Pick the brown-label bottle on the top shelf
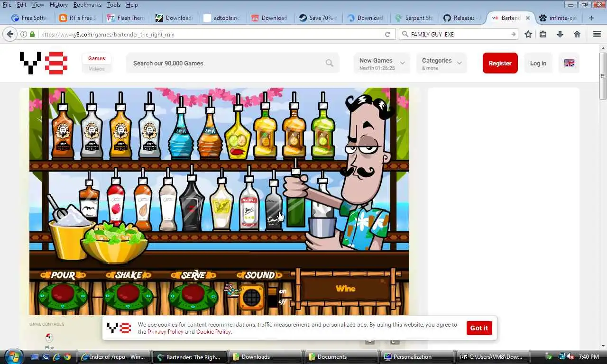This screenshot has width=607, height=364. (x=63, y=126)
